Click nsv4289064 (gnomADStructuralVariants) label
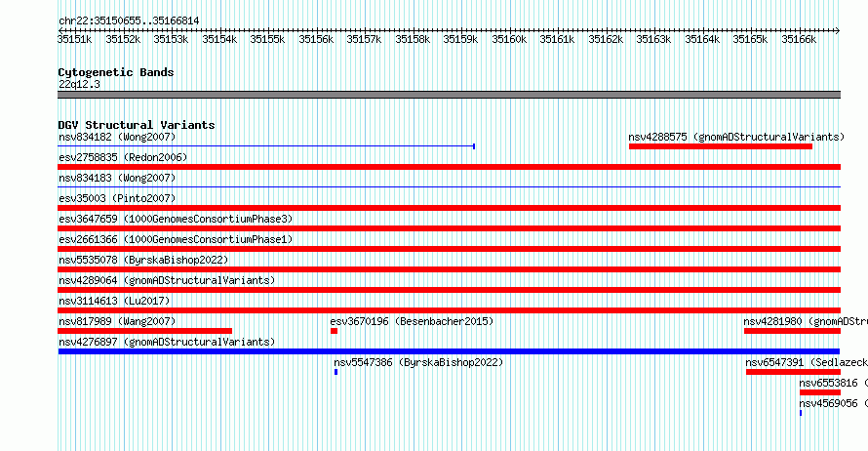Viewport: 868px width, 451px height. pos(167,280)
